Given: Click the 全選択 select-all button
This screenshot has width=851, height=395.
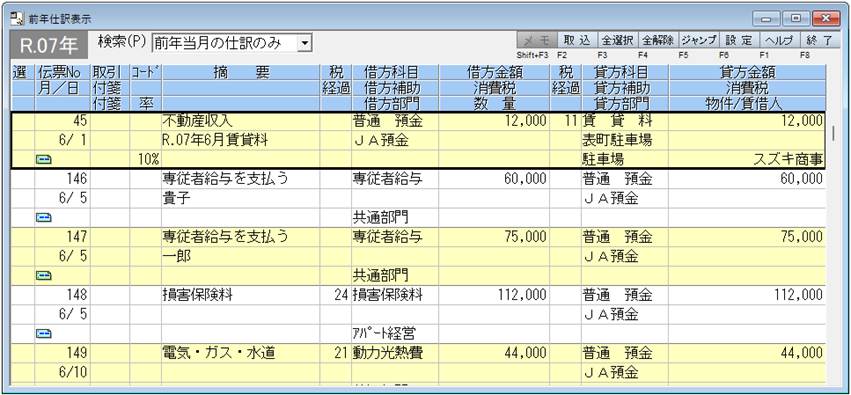Looking at the screenshot, I should pos(617,40).
